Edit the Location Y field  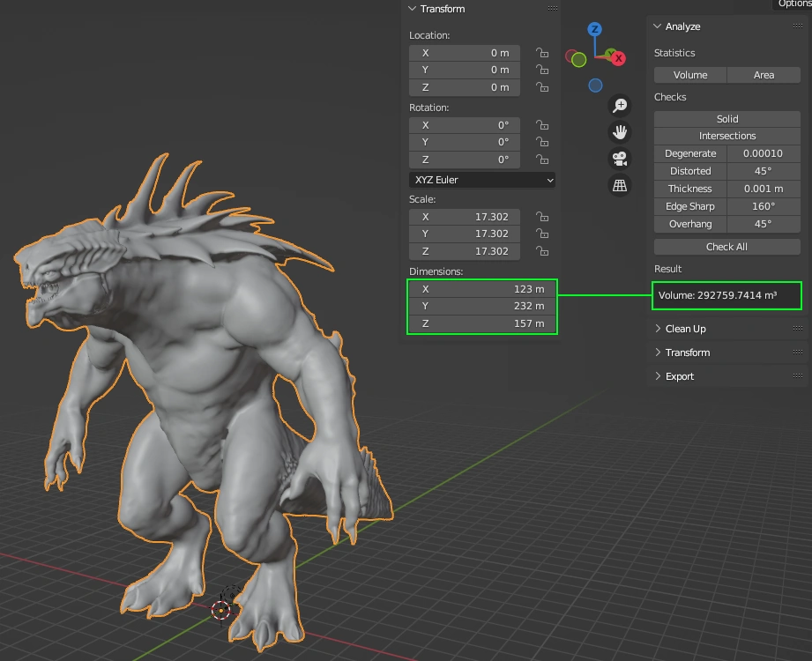point(465,70)
